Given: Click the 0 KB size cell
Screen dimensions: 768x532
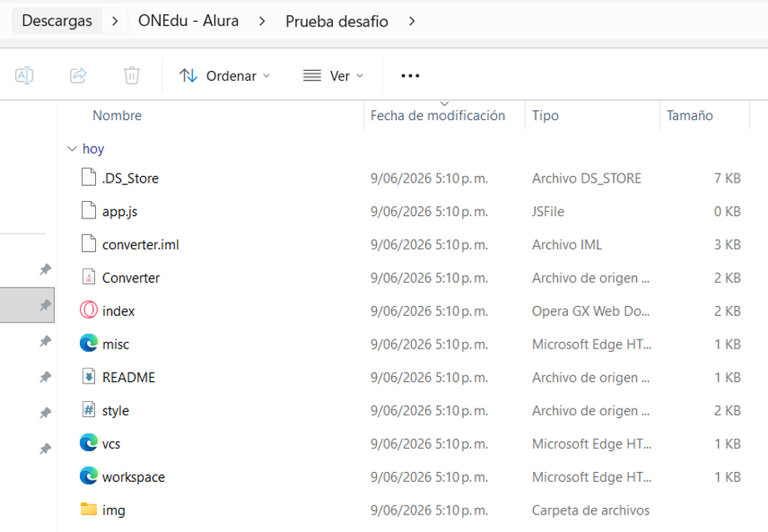Looking at the screenshot, I should coord(727,212).
